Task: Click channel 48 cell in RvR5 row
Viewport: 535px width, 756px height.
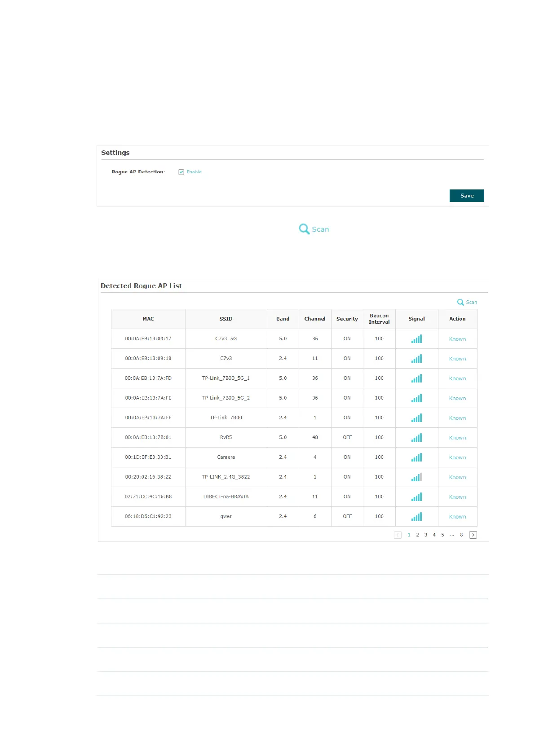Action: pos(315,438)
